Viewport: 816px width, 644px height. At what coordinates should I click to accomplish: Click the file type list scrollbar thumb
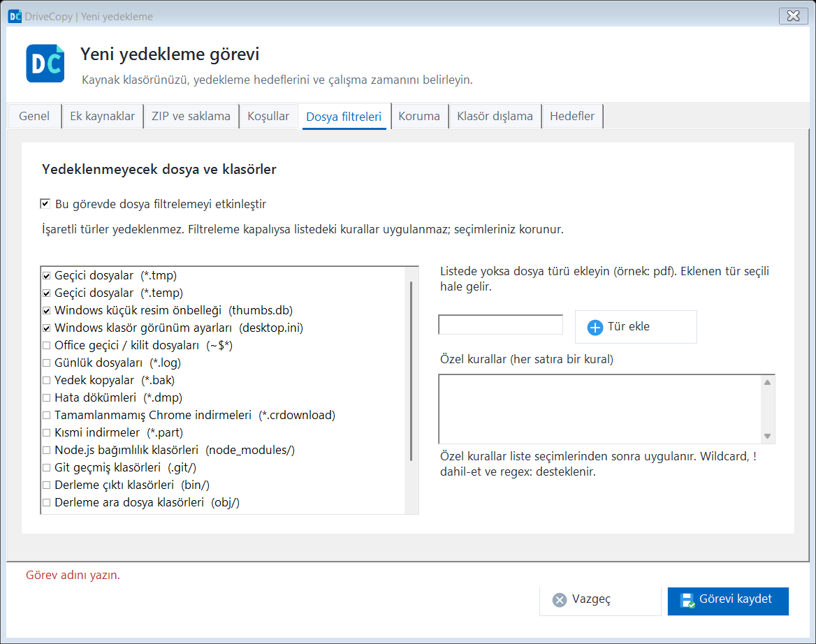coord(411,371)
